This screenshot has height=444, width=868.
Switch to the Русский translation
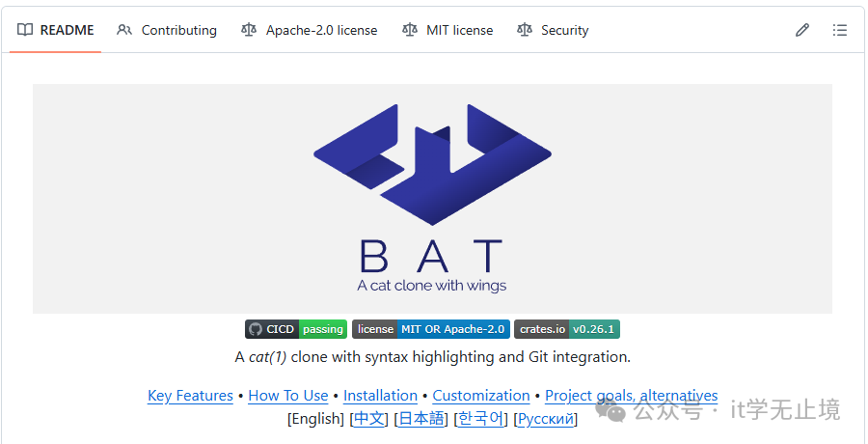click(546, 419)
